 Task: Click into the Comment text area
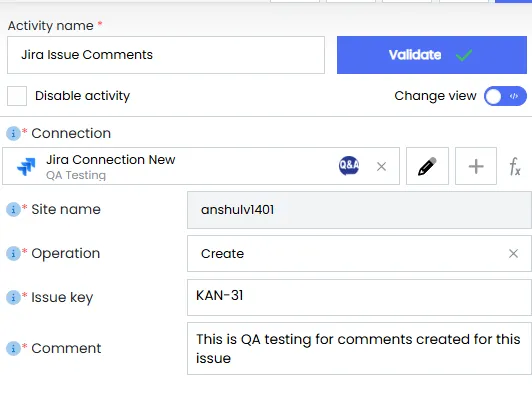(359, 348)
